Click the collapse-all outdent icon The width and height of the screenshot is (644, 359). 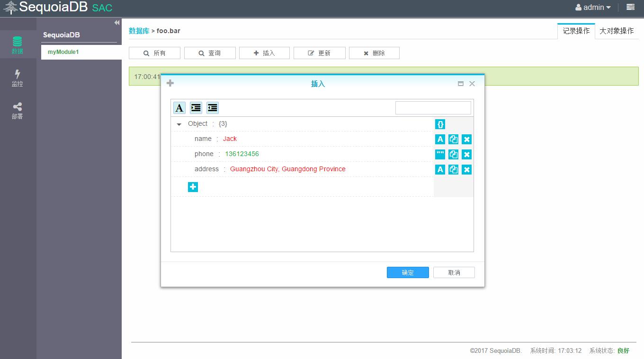pyautogui.click(x=213, y=108)
